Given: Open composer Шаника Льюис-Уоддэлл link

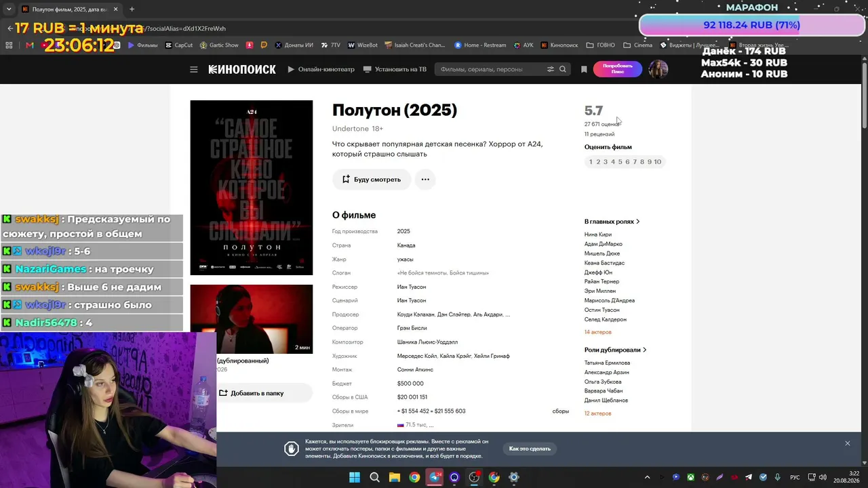Looking at the screenshot, I should tap(427, 342).
